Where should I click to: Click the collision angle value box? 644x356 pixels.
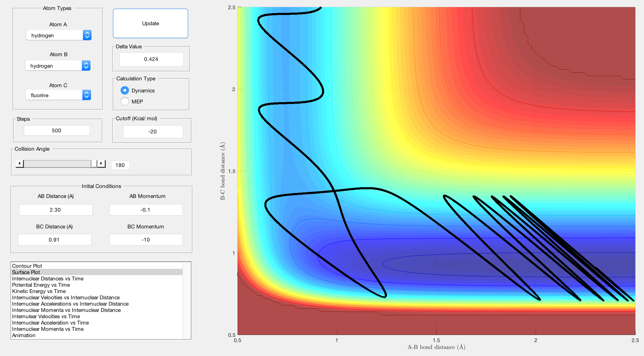120,165
